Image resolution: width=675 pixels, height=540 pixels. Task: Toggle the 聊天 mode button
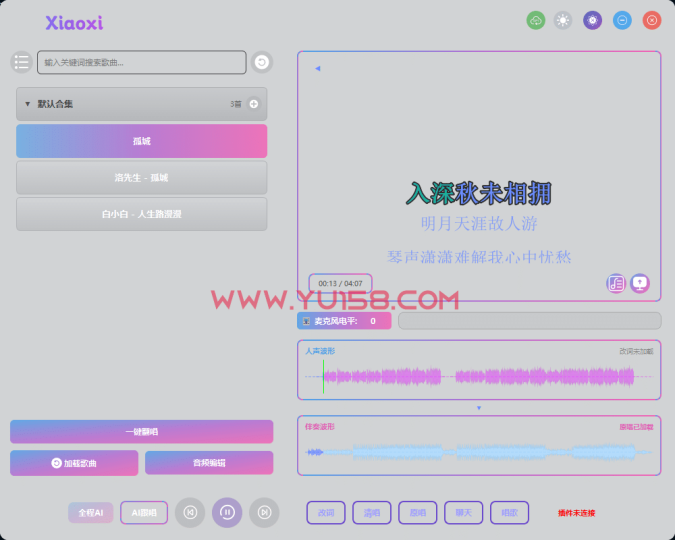point(464,513)
